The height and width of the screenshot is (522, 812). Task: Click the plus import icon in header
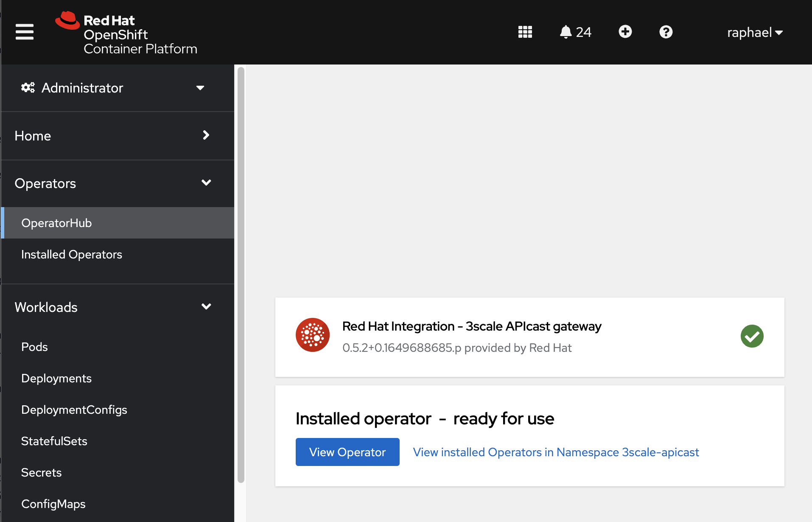point(625,32)
